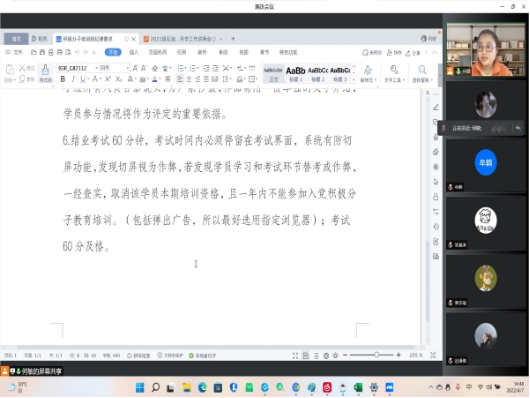Switch to the 2021 presentation document tab

(x=181, y=39)
